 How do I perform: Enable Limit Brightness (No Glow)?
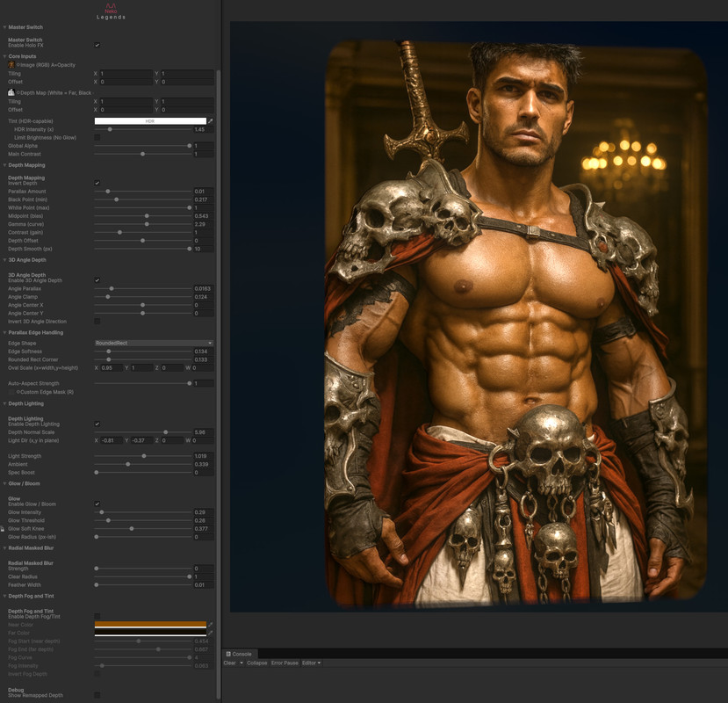point(97,138)
